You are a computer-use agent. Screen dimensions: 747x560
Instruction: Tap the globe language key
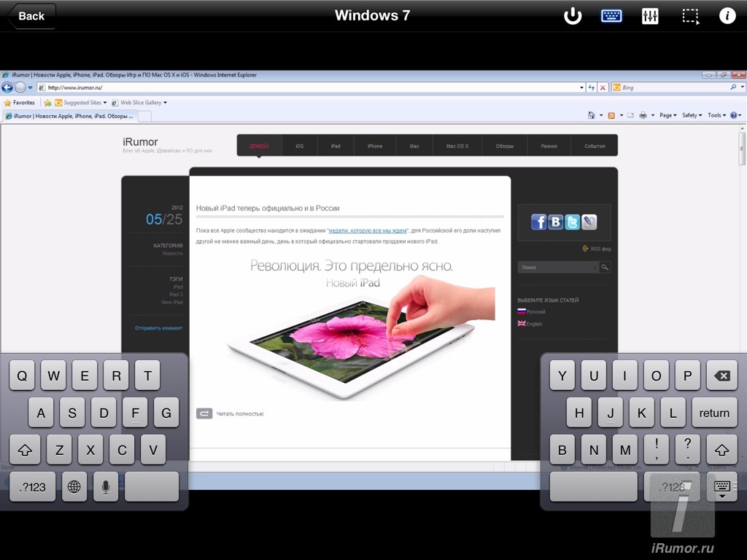(74, 486)
